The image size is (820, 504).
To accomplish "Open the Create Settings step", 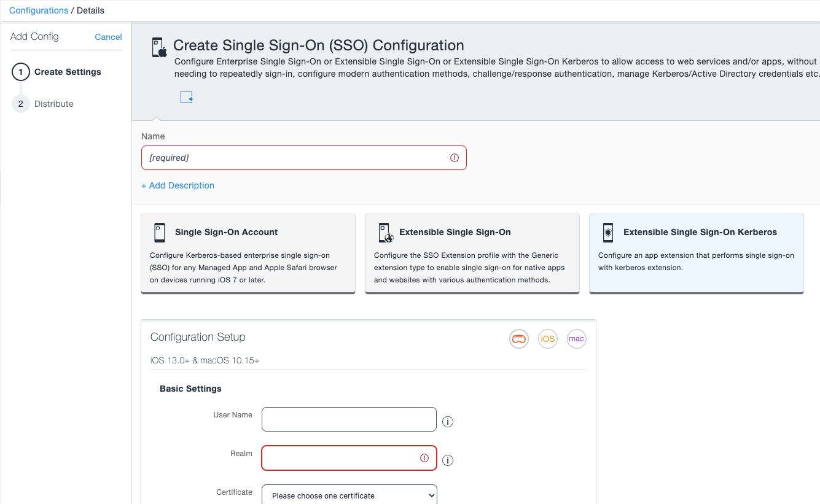I will 68,72.
